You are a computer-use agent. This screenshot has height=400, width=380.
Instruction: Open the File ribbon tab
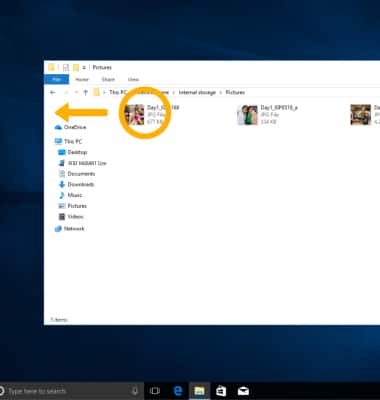57,79
